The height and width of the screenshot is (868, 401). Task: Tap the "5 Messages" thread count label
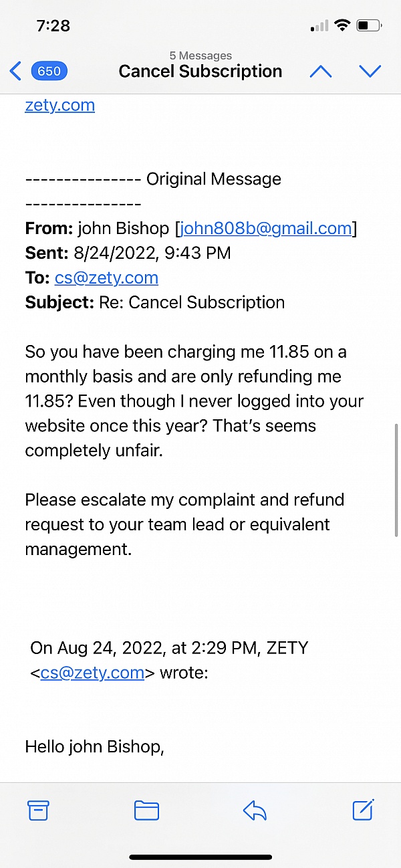pyautogui.click(x=200, y=56)
